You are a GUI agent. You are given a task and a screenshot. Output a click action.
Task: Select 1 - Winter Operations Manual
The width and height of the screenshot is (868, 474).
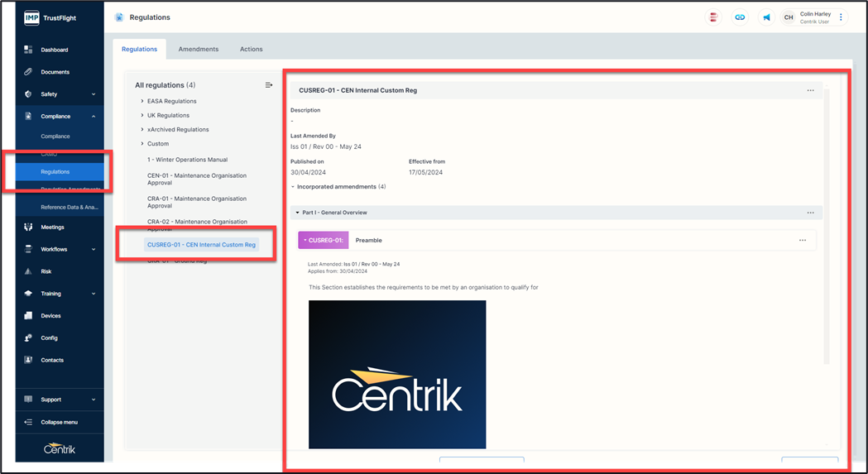tap(187, 160)
